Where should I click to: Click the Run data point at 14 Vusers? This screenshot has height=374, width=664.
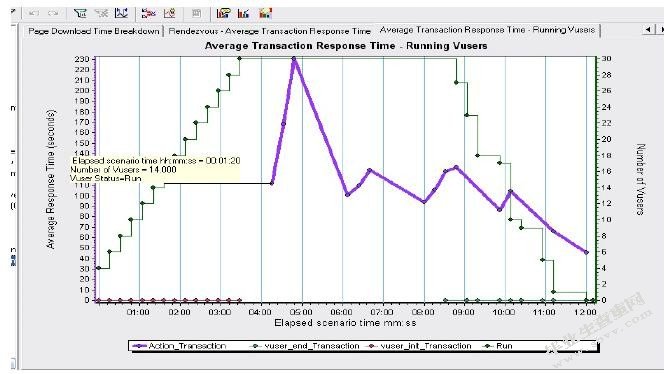[x=153, y=187]
